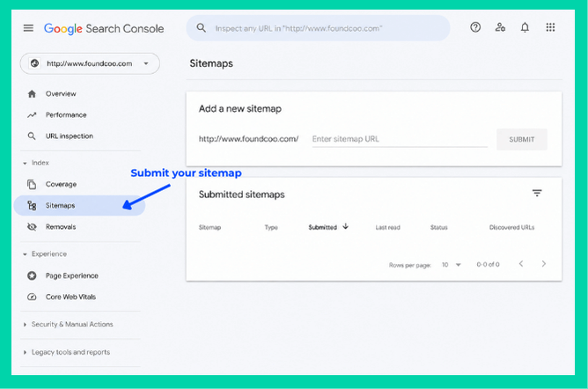Click the 0-0 of 0 pagination text
588x389 pixels.
click(488, 265)
